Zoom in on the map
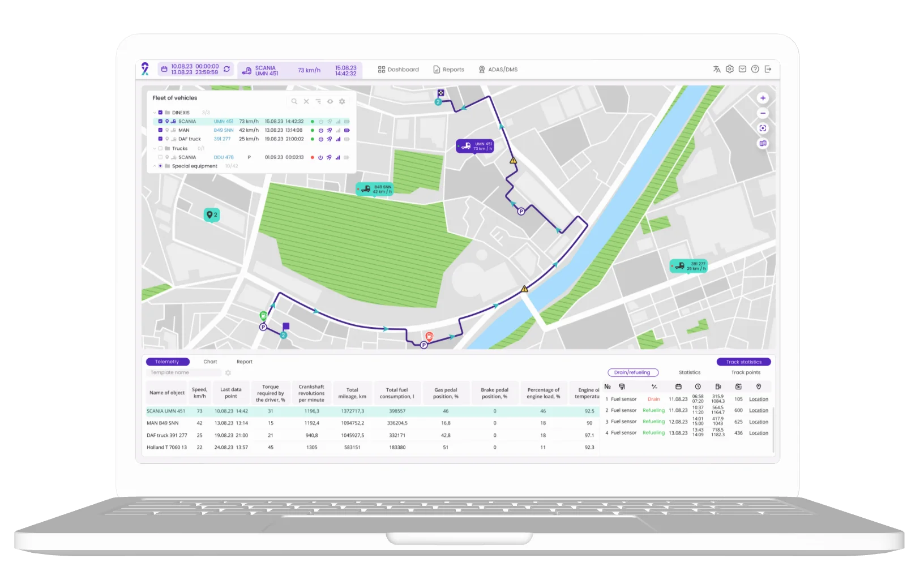The width and height of the screenshot is (924, 567). click(763, 98)
